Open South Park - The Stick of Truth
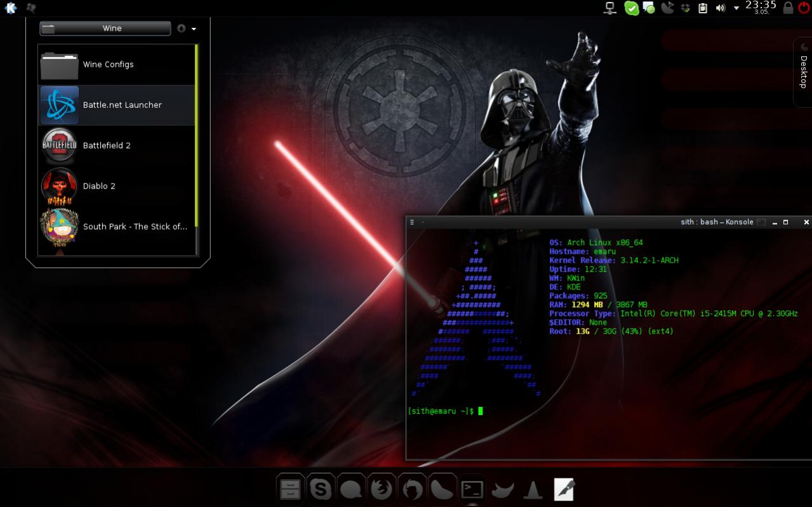812x507 pixels. point(117,227)
